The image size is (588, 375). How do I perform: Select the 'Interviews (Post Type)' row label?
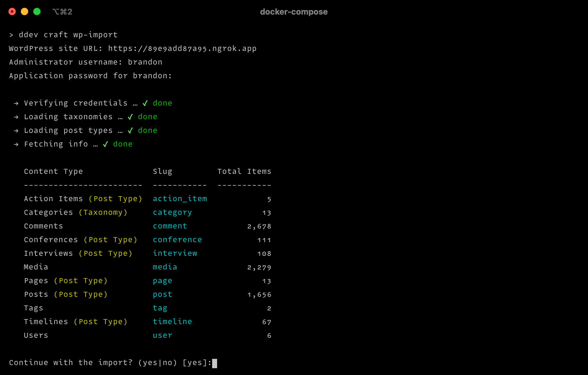point(78,253)
